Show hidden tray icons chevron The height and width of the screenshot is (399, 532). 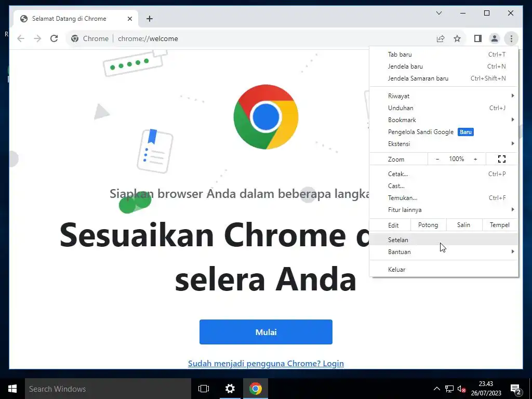[x=436, y=389]
